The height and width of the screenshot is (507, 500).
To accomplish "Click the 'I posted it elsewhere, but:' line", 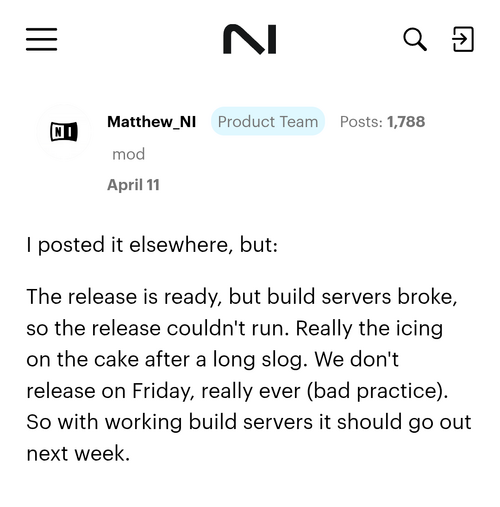I will (x=152, y=245).
